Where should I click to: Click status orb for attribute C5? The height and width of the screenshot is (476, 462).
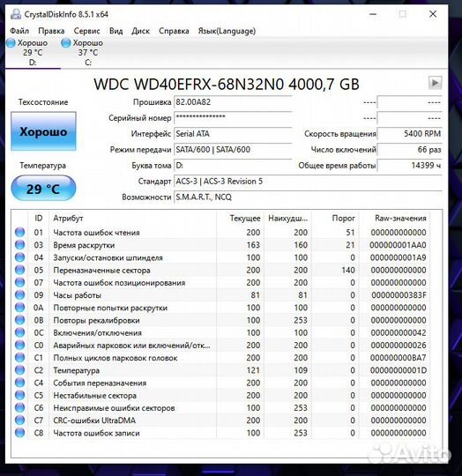pyautogui.click(x=19, y=395)
